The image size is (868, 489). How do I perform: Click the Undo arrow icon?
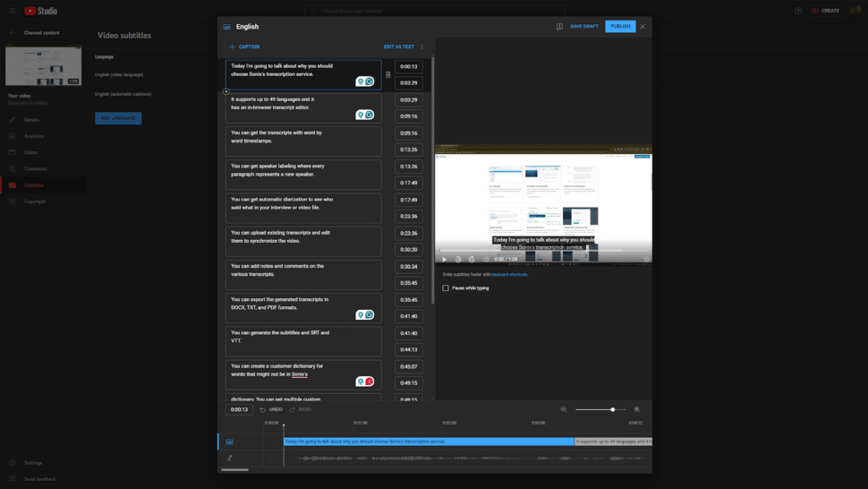[x=263, y=409]
